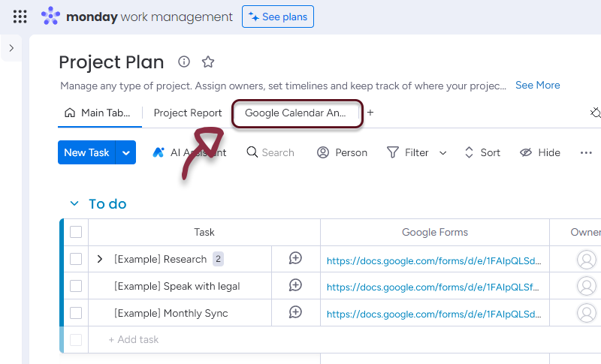Open conversation for Speak with legal
Image resolution: width=601 pixels, height=364 pixels.
pyautogui.click(x=296, y=286)
